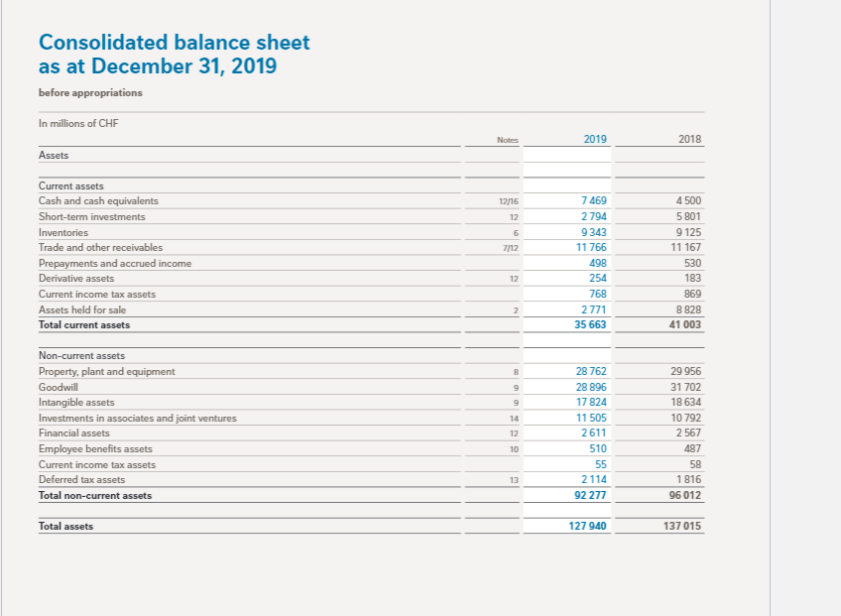The height and width of the screenshot is (616, 841).
Task: Click the Total non-current assets row label
Action: 96,495
